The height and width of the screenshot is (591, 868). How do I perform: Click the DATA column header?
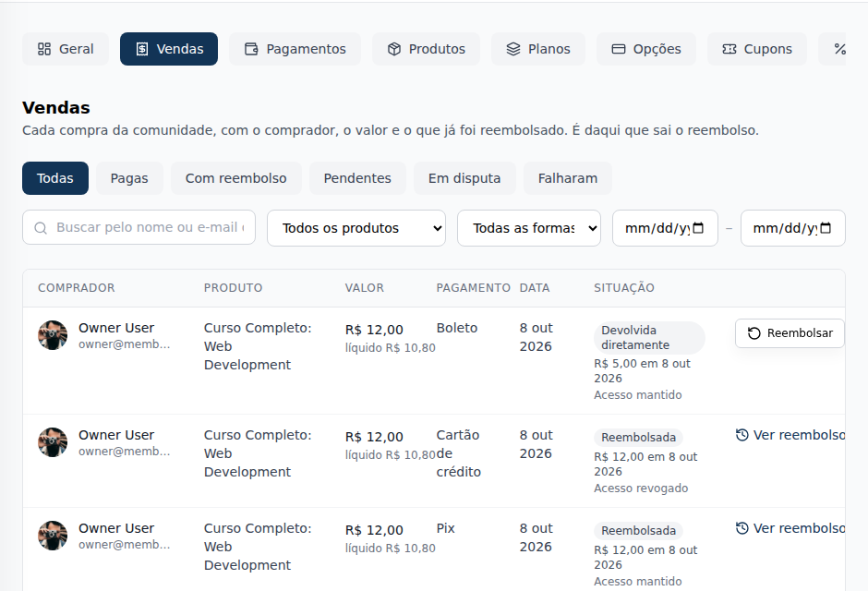point(535,288)
